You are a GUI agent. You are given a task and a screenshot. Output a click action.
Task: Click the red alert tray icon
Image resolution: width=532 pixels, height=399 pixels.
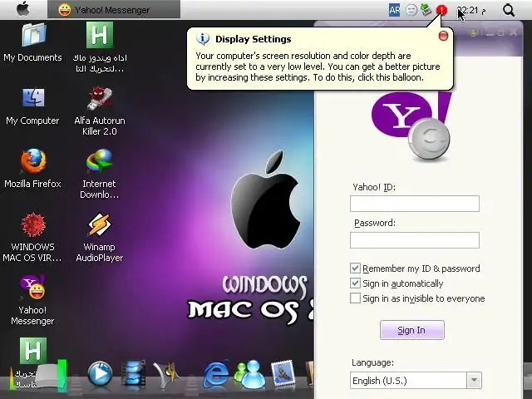(441, 10)
